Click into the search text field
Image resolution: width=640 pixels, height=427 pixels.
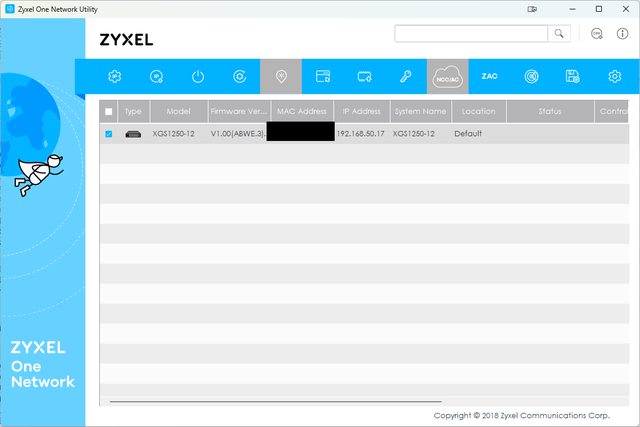pos(471,34)
